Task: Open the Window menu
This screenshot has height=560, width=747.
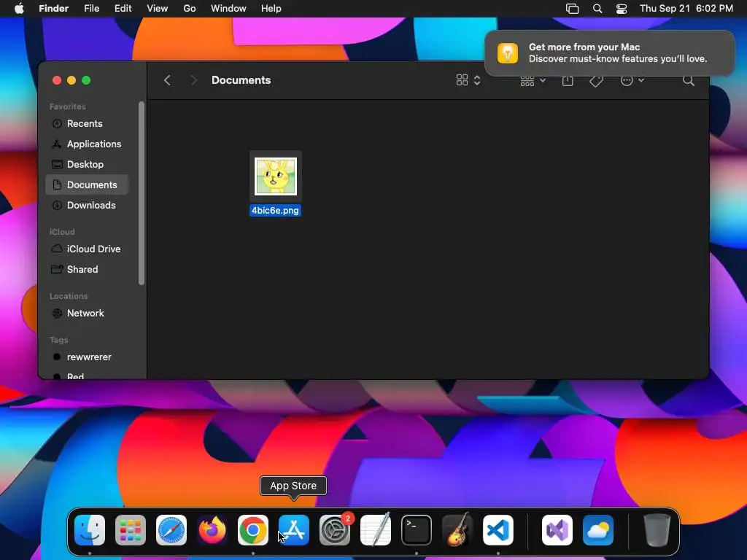Action: (x=228, y=9)
